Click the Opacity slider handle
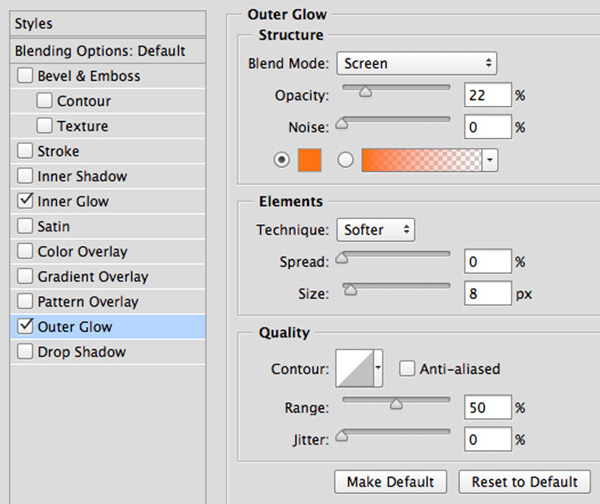Image resolution: width=600 pixels, height=504 pixels. [365, 92]
